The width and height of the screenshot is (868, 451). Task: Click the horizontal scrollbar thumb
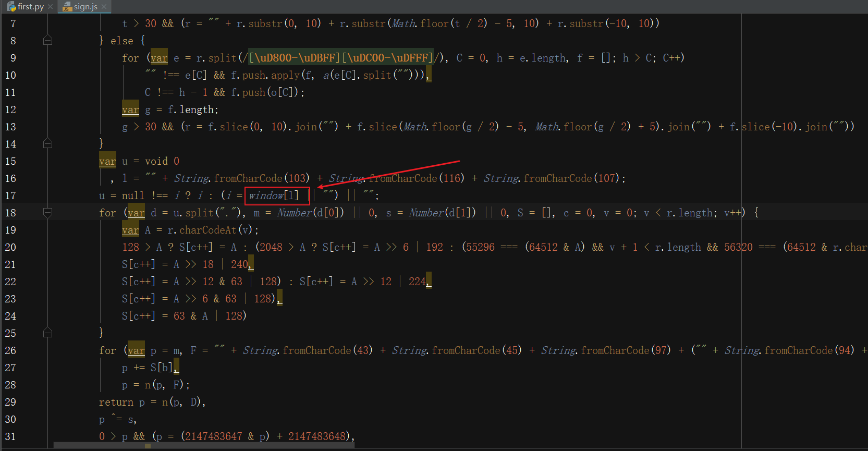(x=204, y=445)
